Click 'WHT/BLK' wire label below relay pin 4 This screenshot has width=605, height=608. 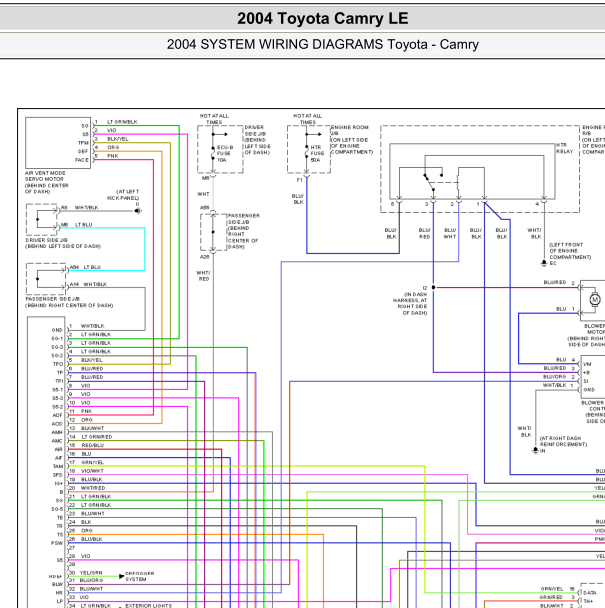(534, 233)
